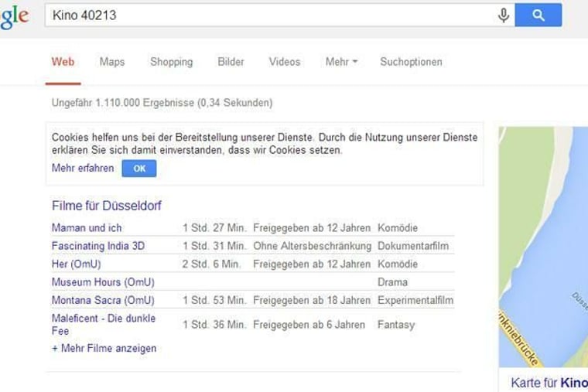
Task: Click the Düsseldorf map thumbnail
Action: (543, 246)
